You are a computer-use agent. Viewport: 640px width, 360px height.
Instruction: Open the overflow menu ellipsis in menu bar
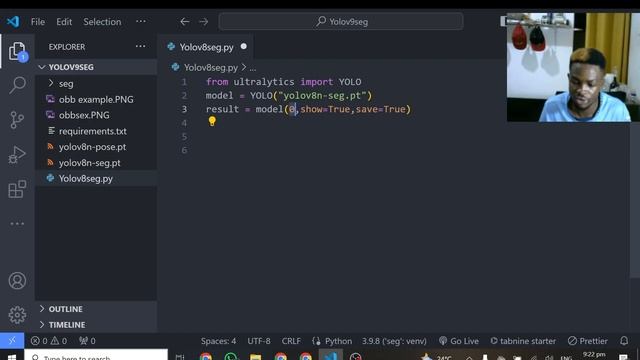(141, 21)
